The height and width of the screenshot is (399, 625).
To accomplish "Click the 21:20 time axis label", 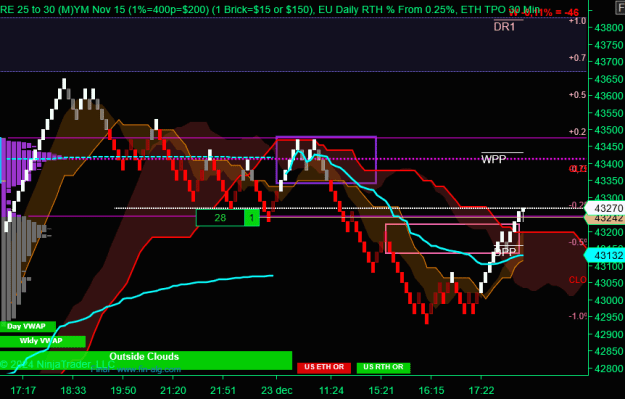I will tap(173, 390).
